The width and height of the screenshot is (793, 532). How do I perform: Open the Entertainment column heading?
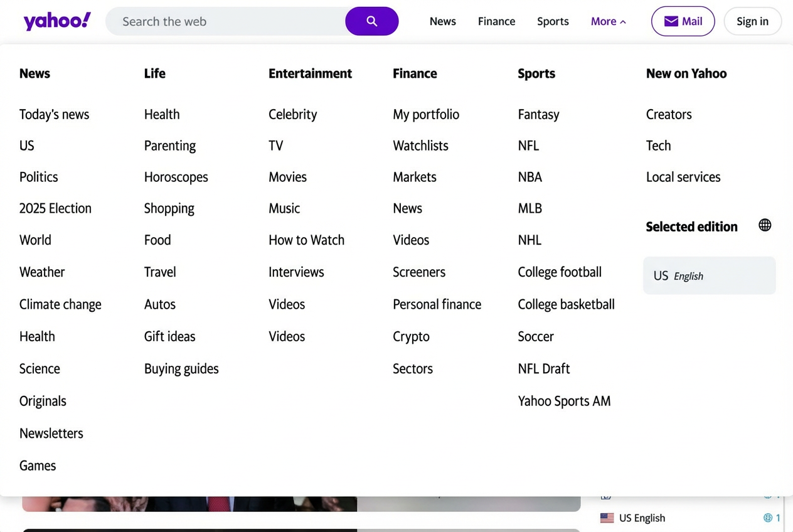pyautogui.click(x=311, y=73)
